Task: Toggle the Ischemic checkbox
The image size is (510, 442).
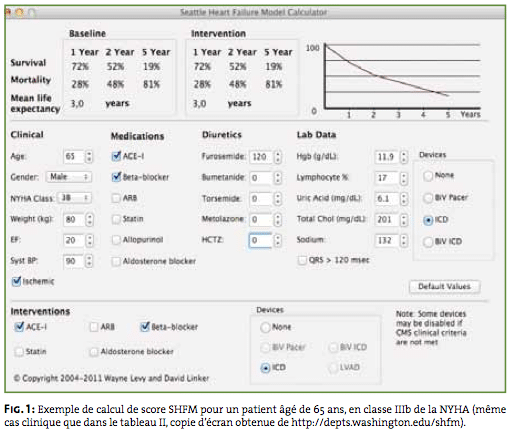Action: pyautogui.click(x=16, y=281)
